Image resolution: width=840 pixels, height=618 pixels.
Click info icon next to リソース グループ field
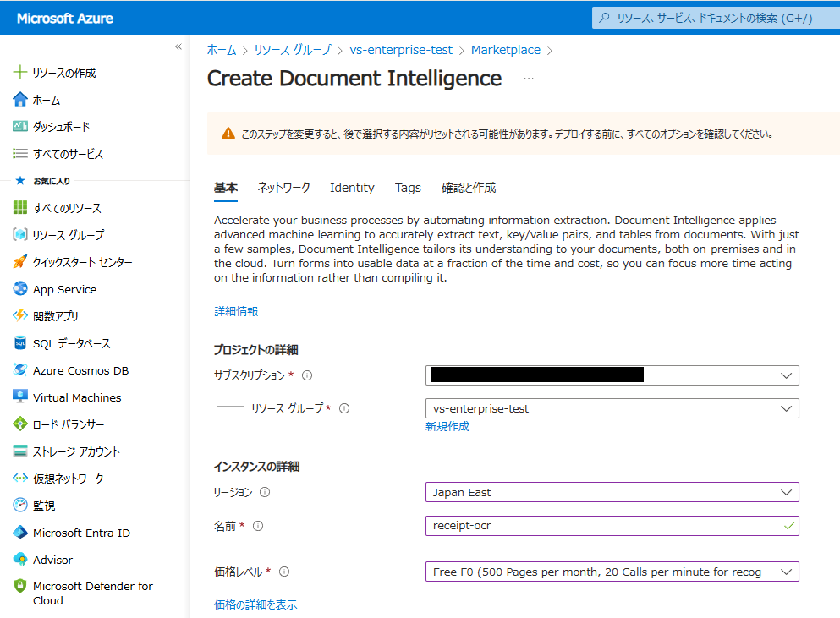click(344, 408)
